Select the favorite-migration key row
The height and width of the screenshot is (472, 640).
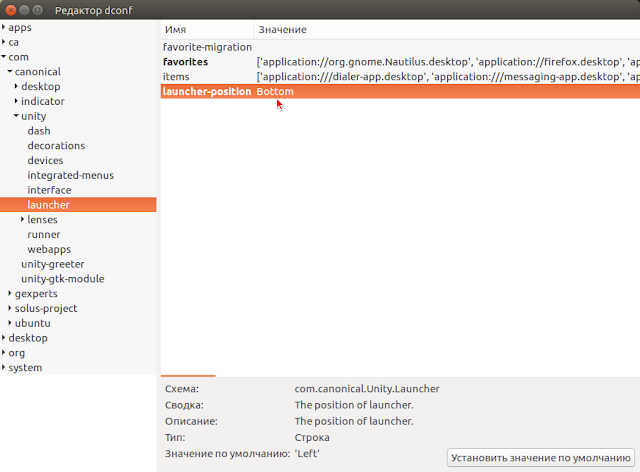coord(400,47)
